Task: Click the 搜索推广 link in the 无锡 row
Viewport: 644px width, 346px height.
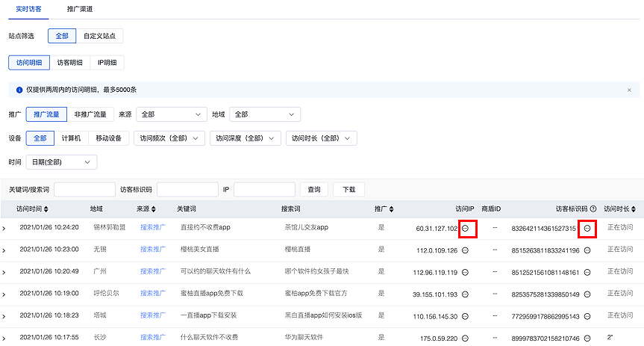Action: 152,250
